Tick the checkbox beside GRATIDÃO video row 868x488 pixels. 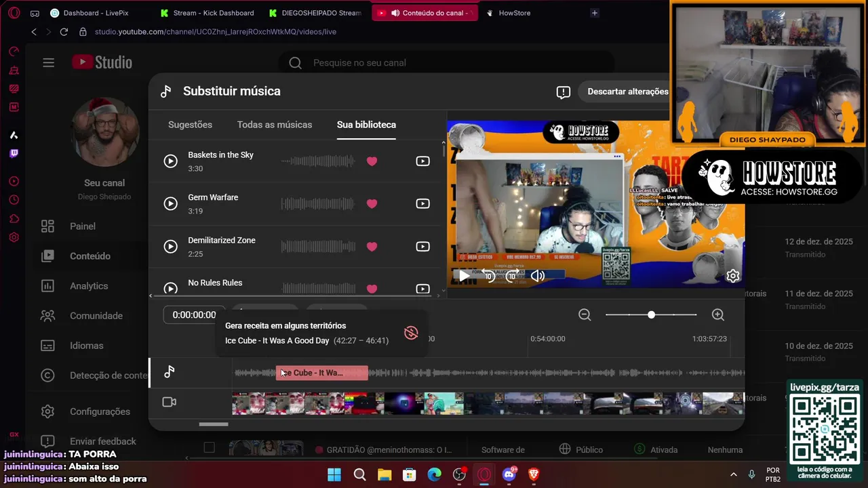pos(209,447)
